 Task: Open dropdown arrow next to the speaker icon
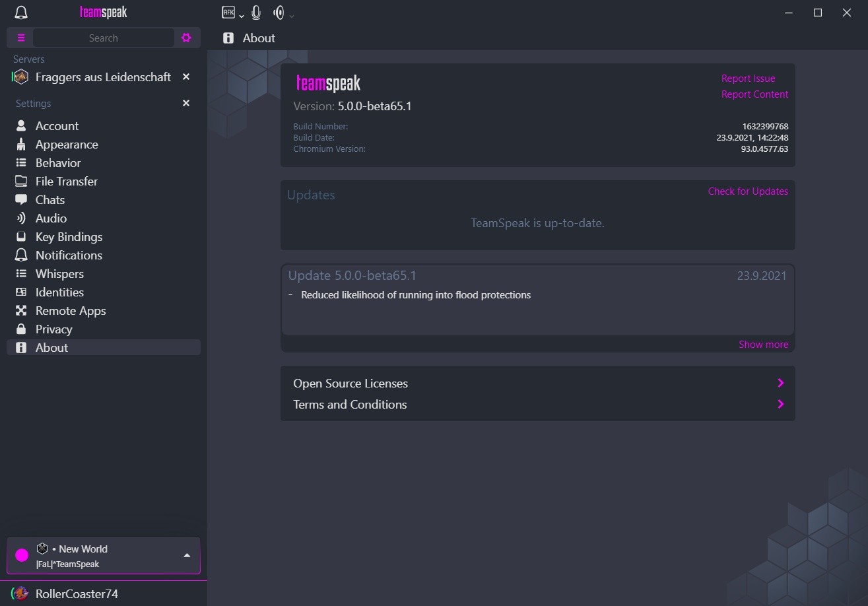(x=292, y=16)
